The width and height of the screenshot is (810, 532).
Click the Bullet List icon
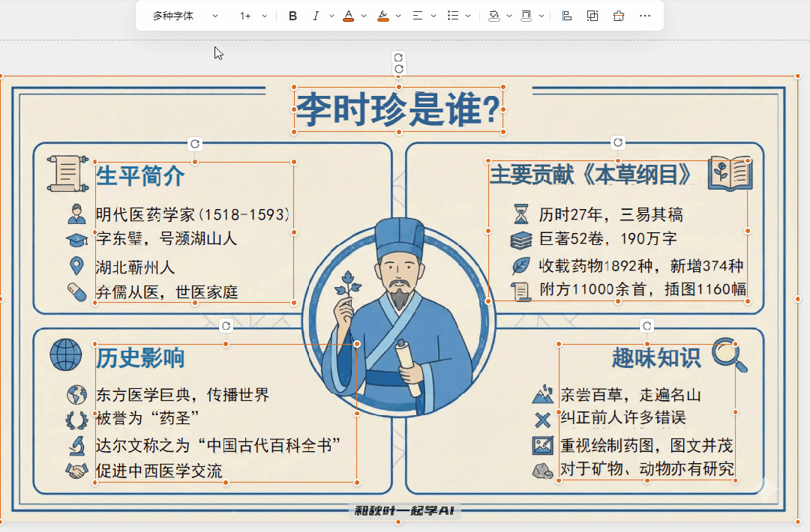point(454,15)
